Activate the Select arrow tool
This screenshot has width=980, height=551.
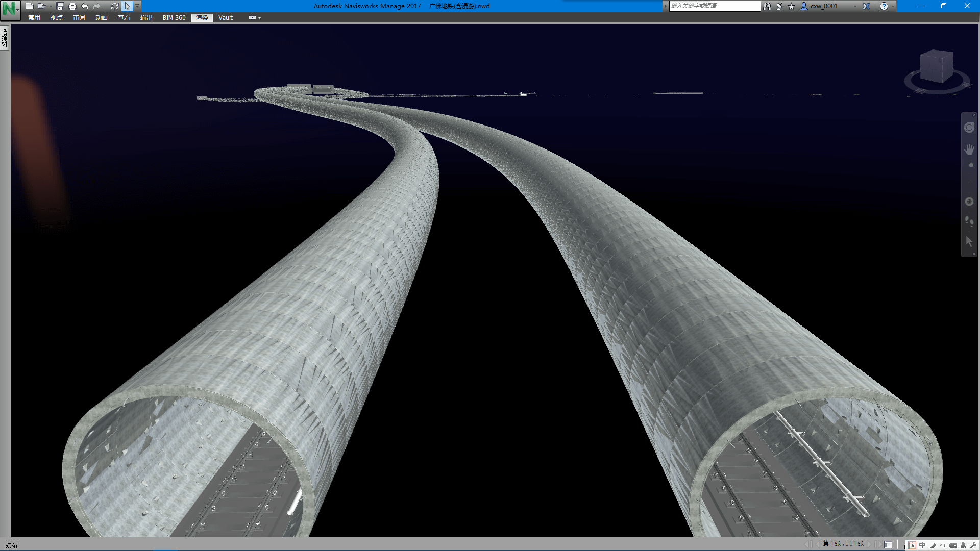(x=127, y=6)
